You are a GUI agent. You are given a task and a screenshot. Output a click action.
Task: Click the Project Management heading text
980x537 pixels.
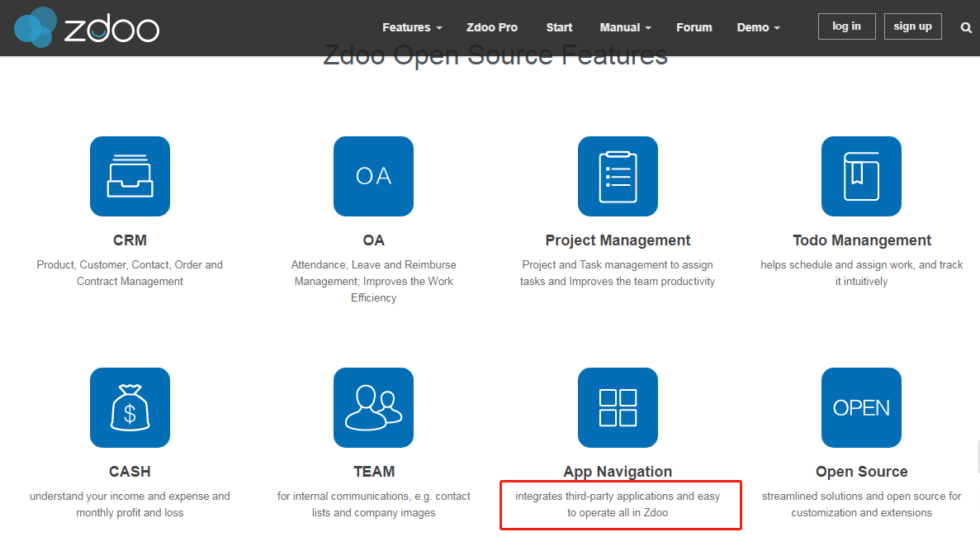coord(618,240)
